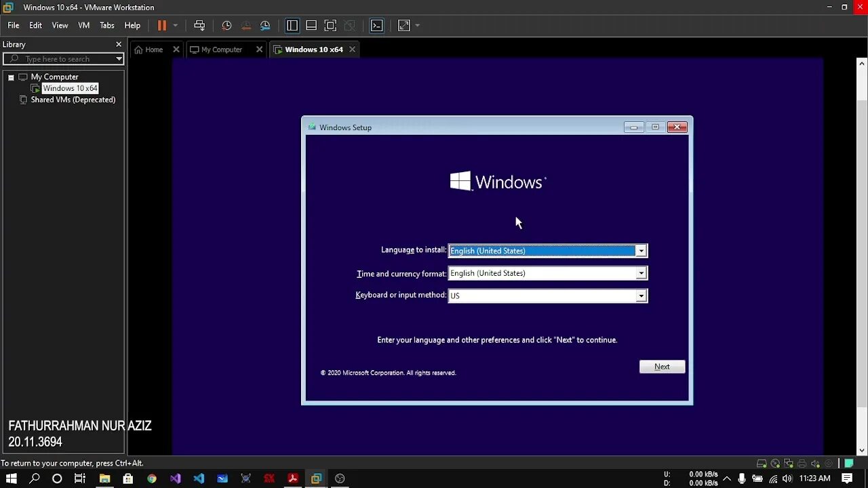Screen dimensions: 868x488
Task: Collapse the My Computer tree node
Action: pyautogui.click(x=11, y=77)
